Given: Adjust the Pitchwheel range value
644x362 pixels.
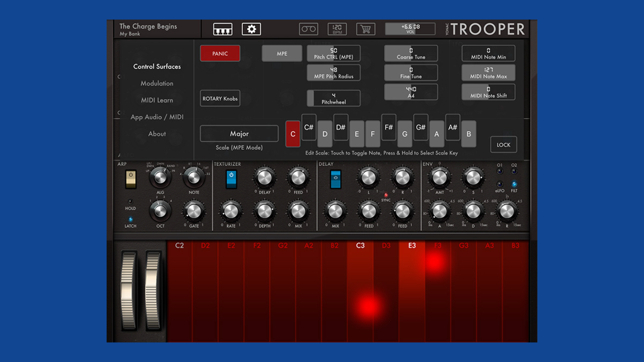Looking at the screenshot, I should [x=334, y=98].
